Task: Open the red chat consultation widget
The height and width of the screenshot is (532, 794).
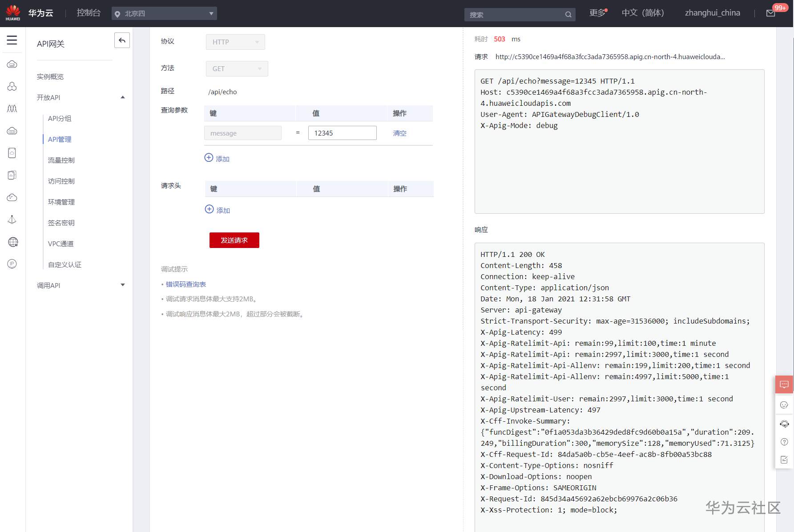Action: 784,384
